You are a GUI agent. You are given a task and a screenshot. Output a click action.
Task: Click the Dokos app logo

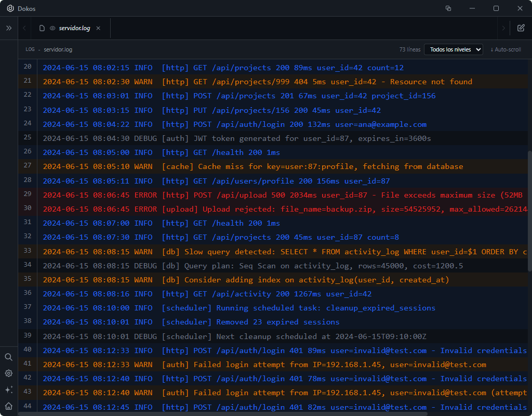10,9
